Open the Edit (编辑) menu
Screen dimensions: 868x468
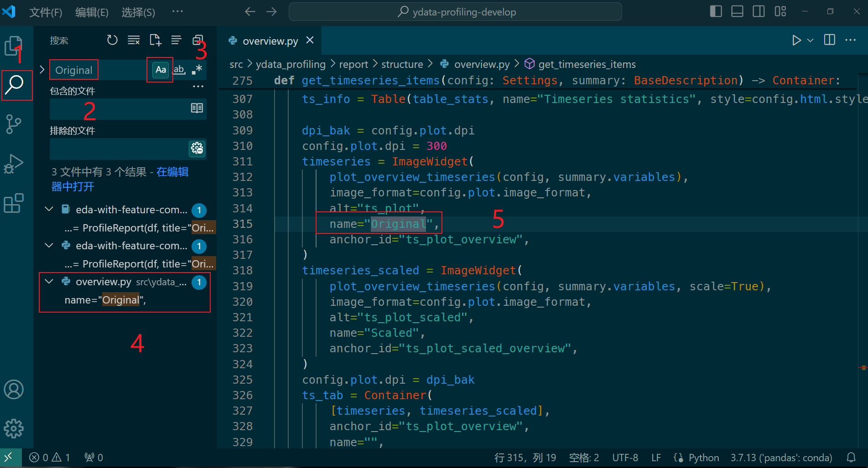point(92,12)
